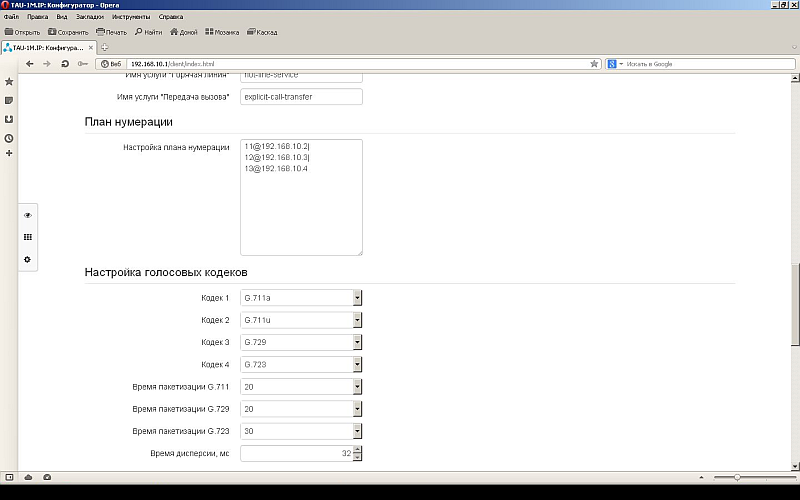Click the "План нумерации" heading
This screenshot has height=500, width=800.
(129, 122)
